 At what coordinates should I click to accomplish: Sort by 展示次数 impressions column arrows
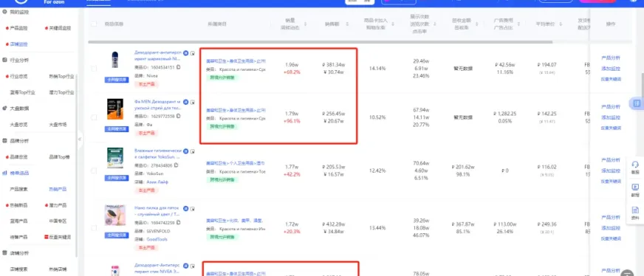434,24
